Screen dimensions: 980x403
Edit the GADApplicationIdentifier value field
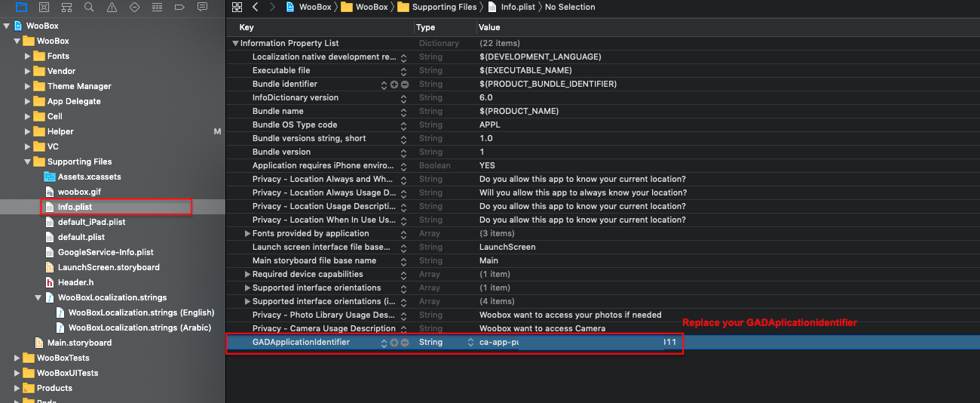coord(578,343)
